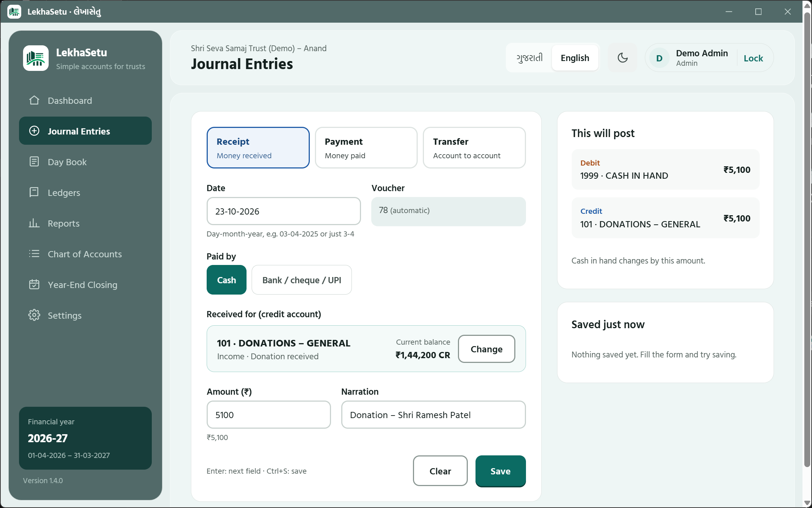The width and height of the screenshot is (812, 508).
Task: Open the Reports section
Action: pyautogui.click(x=85, y=223)
